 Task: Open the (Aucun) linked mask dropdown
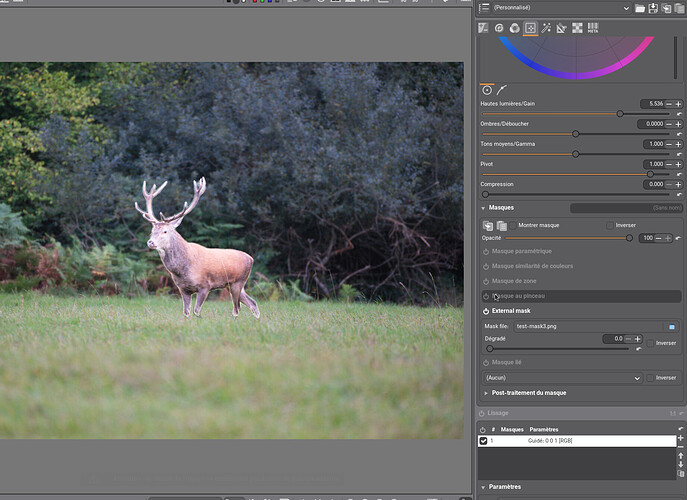click(x=562, y=378)
